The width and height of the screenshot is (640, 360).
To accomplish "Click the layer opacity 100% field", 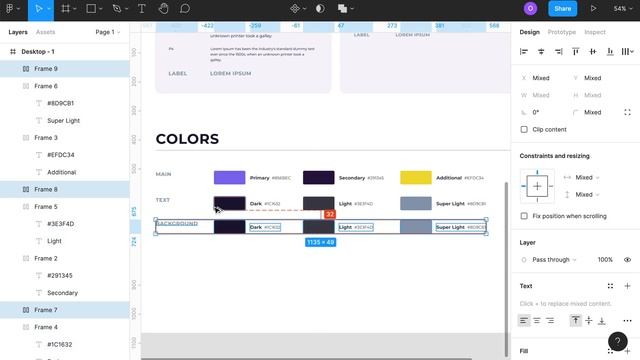I will coord(605,260).
